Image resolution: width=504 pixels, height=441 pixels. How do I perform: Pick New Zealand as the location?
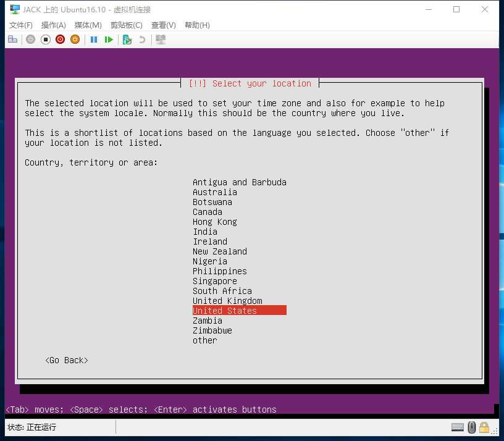click(240, 251)
